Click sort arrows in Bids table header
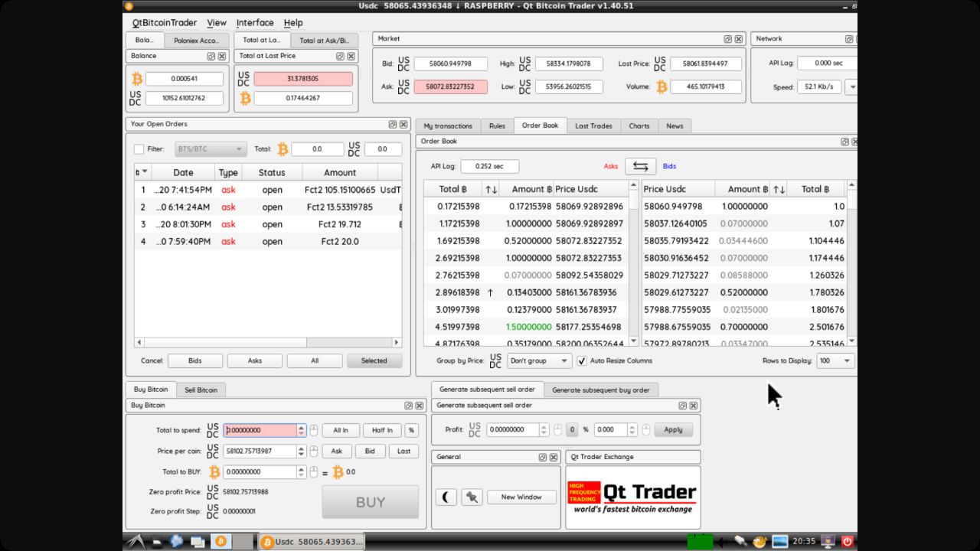 pyautogui.click(x=779, y=189)
